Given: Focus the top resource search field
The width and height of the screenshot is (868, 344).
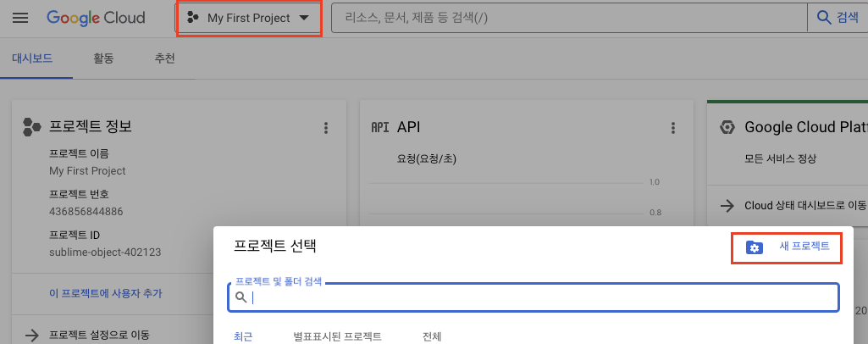Looking at the screenshot, I should click(x=568, y=18).
